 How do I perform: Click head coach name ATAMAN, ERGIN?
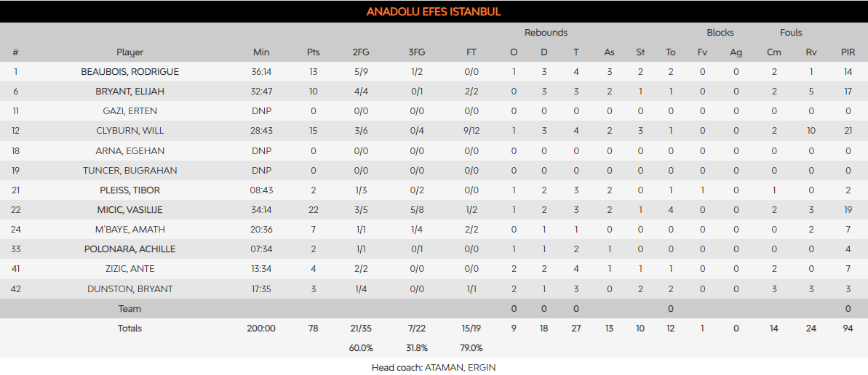[458, 368]
